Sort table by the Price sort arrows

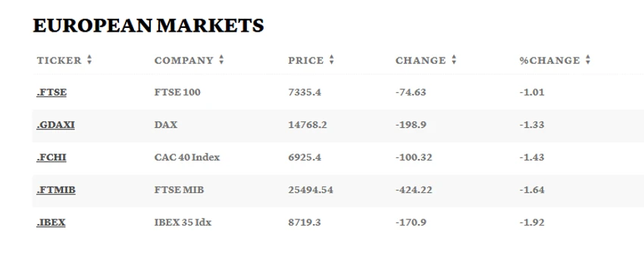click(x=331, y=60)
